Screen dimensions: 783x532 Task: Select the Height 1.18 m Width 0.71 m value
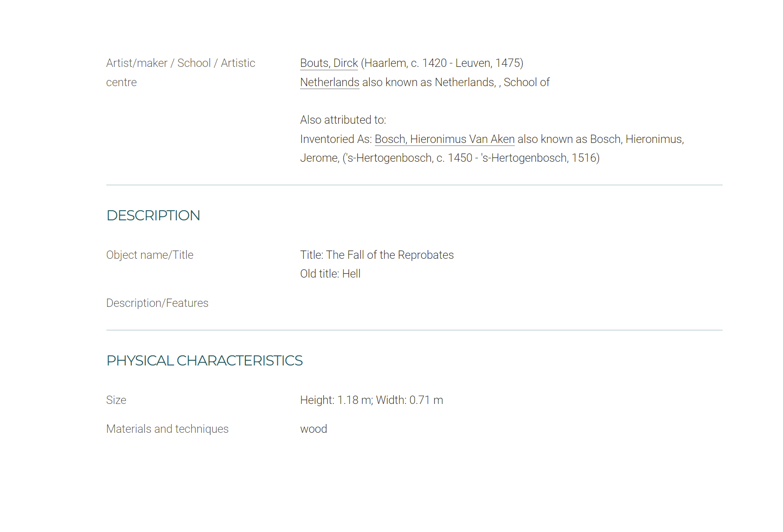(x=372, y=400)
